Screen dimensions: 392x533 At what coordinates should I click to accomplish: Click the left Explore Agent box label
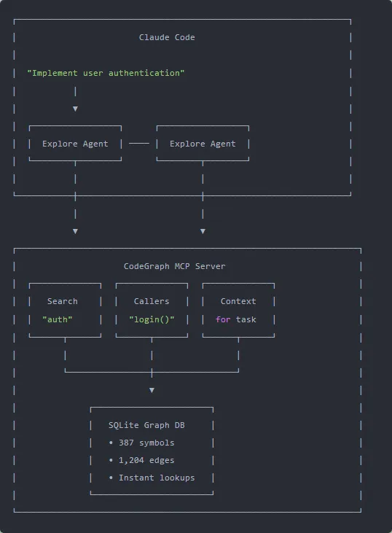(x=75, y=144)
